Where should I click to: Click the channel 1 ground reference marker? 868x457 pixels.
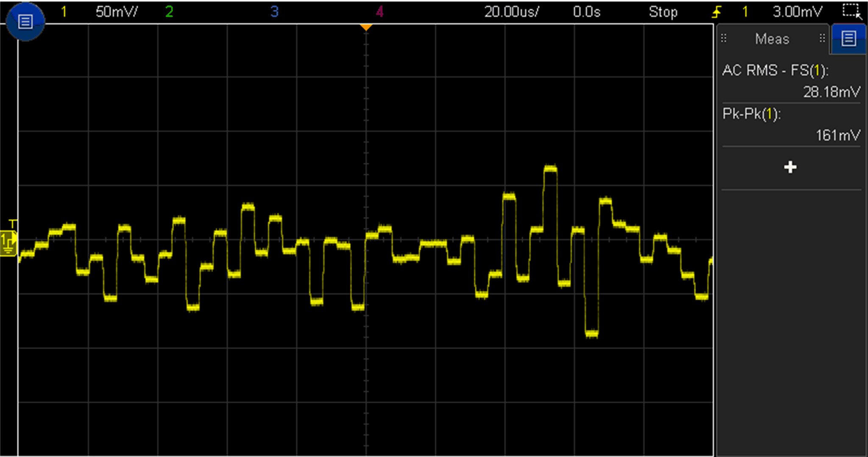pos(8,243)
